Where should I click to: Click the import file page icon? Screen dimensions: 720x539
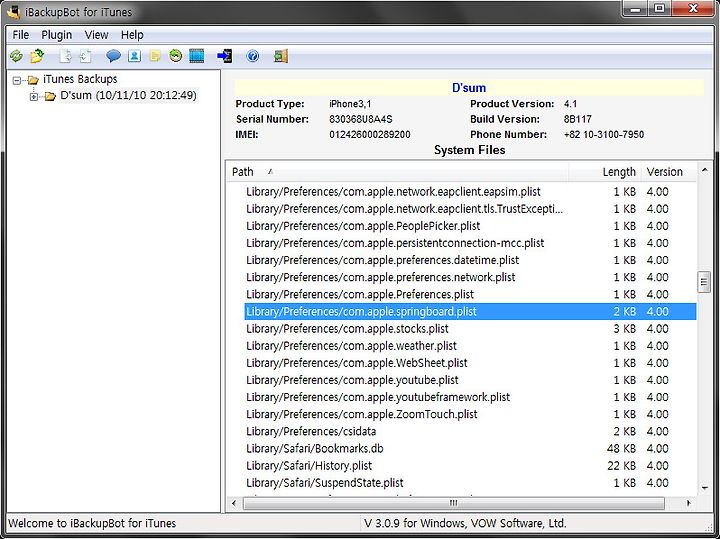(x=85, y=56)
